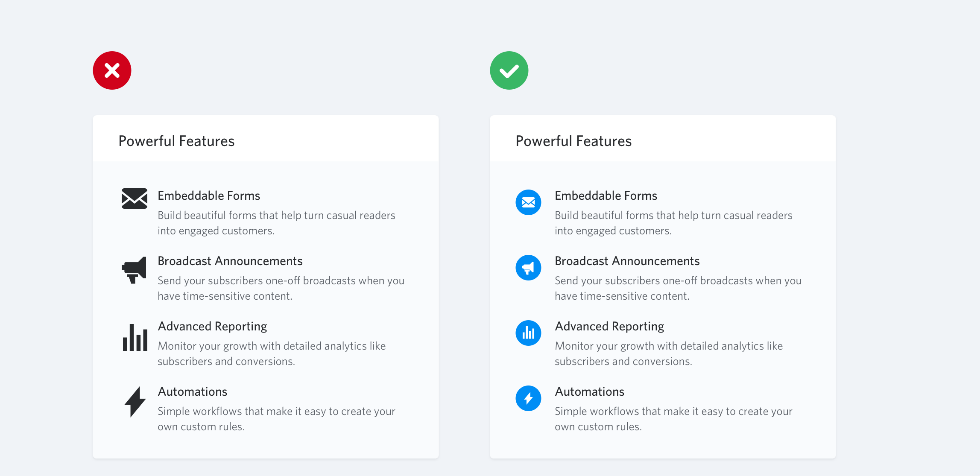The height and width of the screenshot is (476, 980).
Task: Select the black envelope icon
Action: tap(135, 199)
